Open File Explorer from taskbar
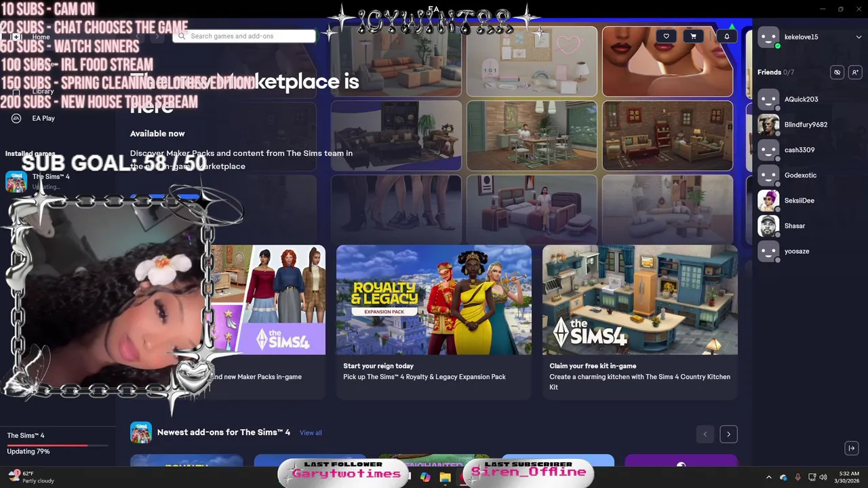The image size is (868, 488). [445, 477]
